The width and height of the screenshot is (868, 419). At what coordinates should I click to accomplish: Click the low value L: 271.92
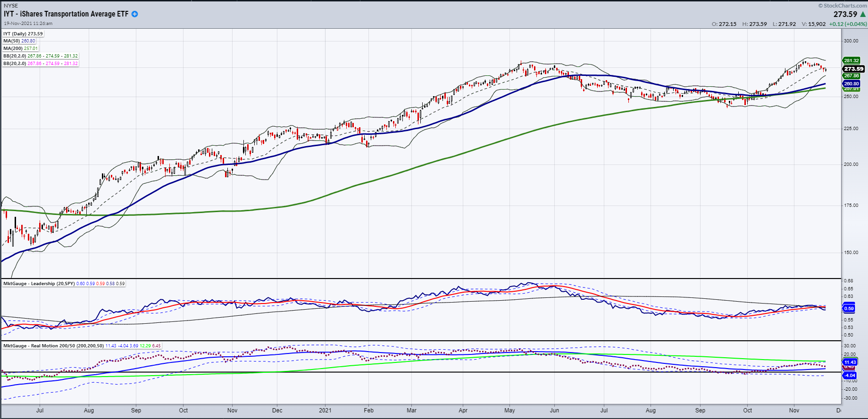pyautogui.click(x=784, y=24)
